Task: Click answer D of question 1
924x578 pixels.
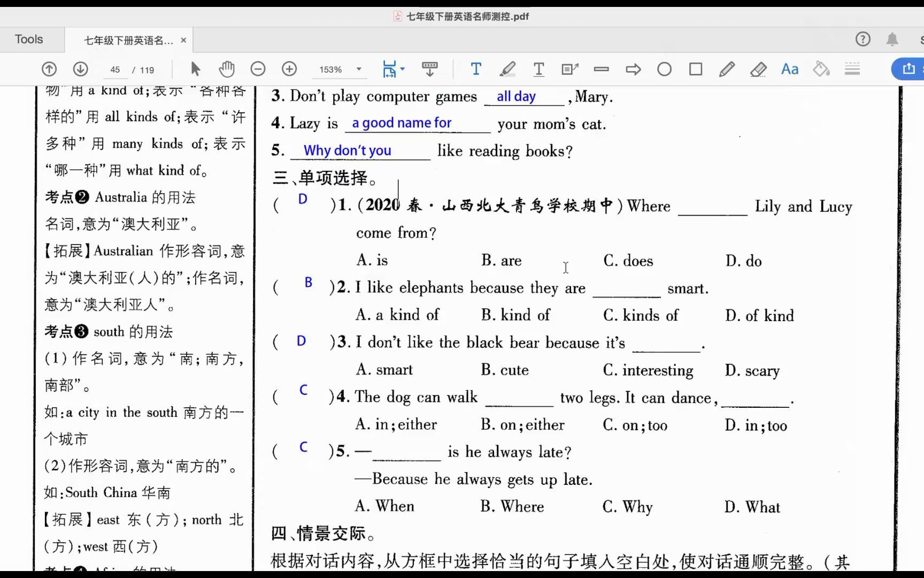Action: [303, 199]
